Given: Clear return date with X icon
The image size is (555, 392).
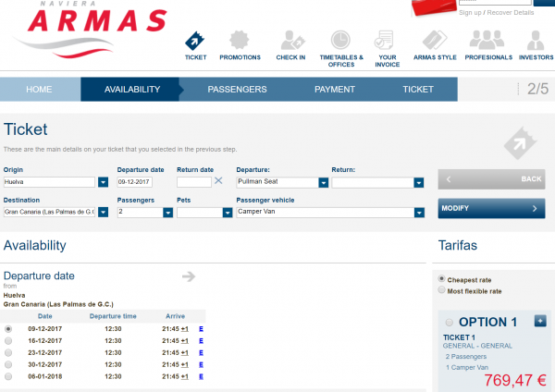Looking at the screenshot, I should pyautogui.click(x=219, y=181).
